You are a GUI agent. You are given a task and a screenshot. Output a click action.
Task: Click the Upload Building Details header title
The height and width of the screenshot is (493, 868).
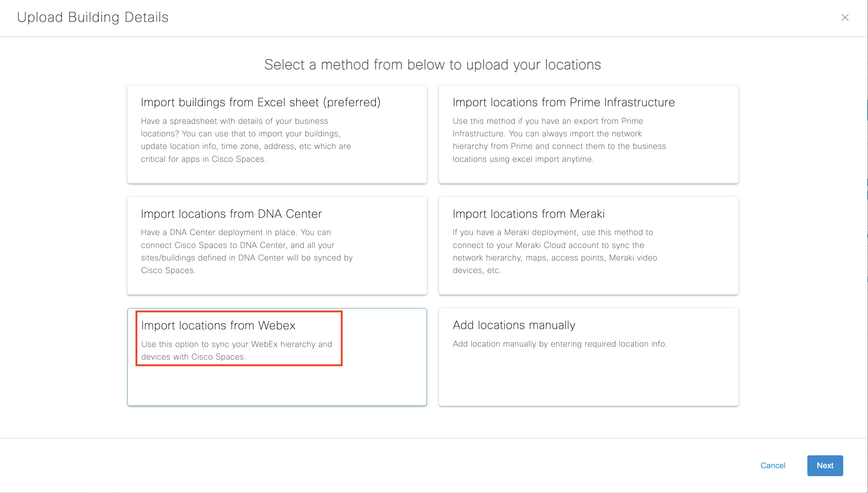tap(93, 17)
